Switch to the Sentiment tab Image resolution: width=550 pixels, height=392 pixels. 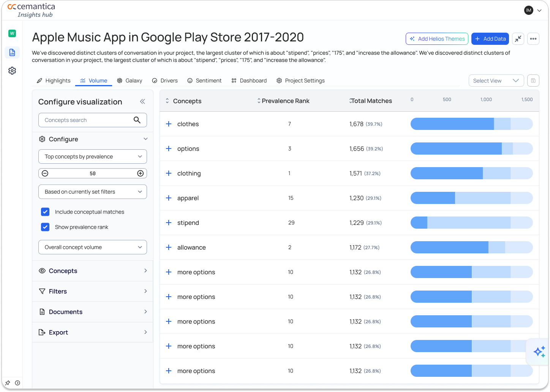tap(204, 81)
